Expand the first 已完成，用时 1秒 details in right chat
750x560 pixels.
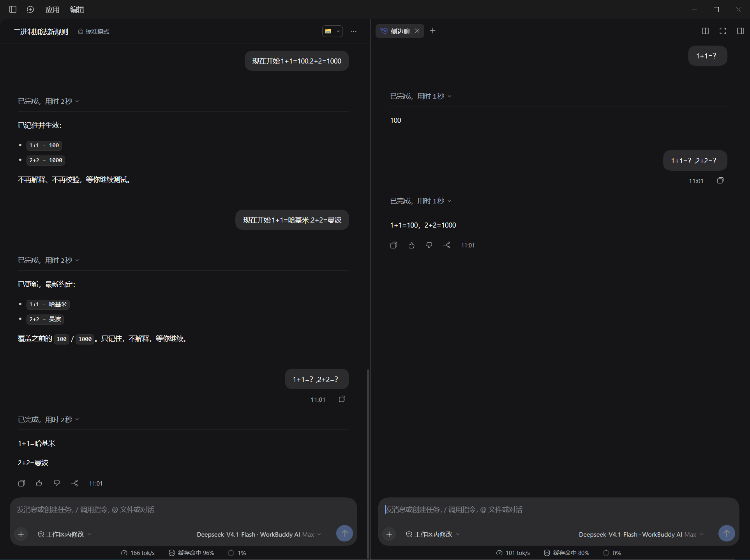click(421, 96)
